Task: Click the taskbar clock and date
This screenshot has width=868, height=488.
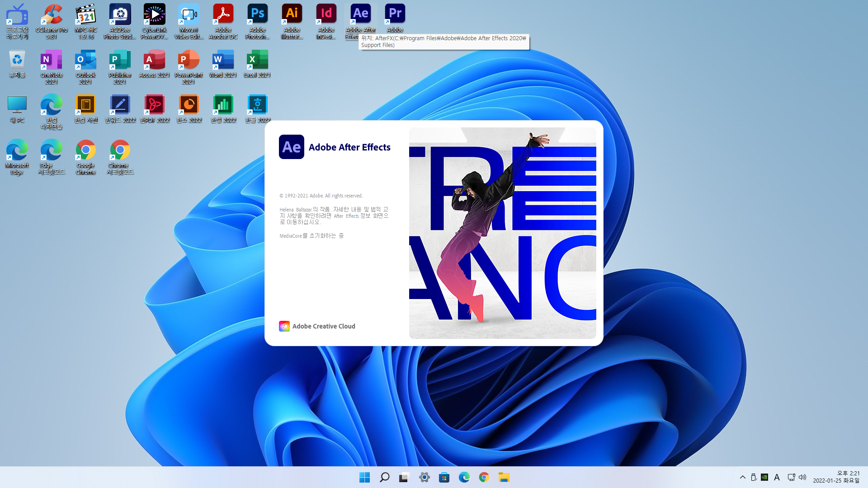Action: click(x=836, y=477)
